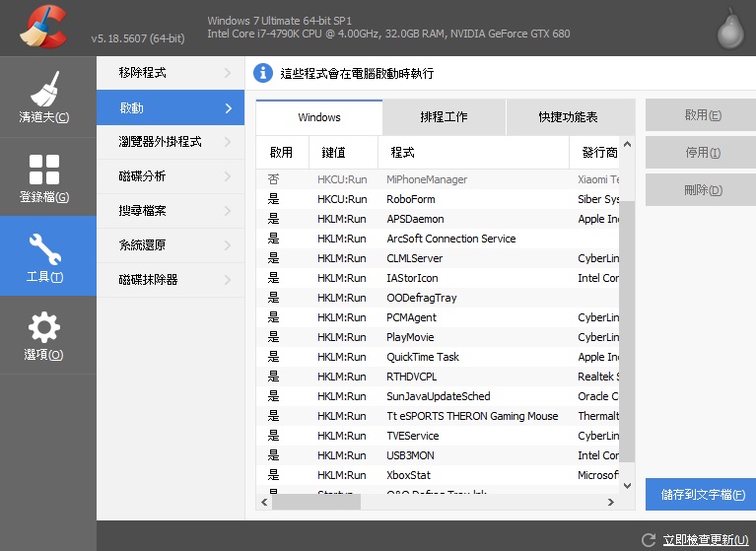Sort by 程式 column header
Viewport: 756px width, 551px height.
pos(473,153)
